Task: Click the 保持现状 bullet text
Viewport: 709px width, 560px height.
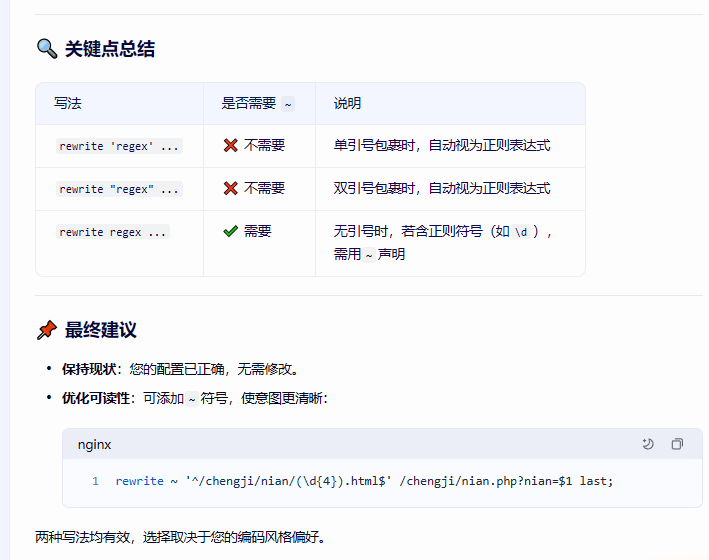Action: tap(89, 368)
